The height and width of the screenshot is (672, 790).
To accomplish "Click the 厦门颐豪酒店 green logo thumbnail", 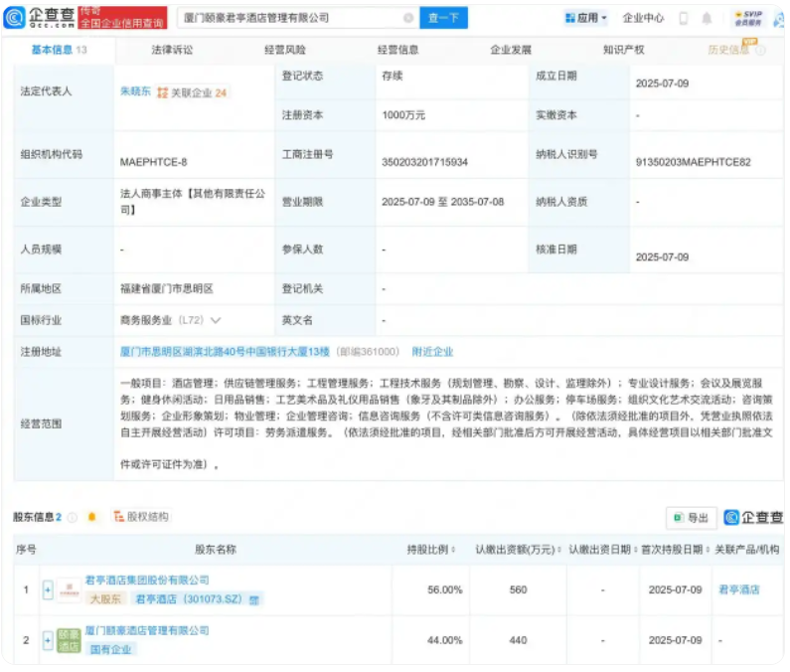I will (69, 640).
